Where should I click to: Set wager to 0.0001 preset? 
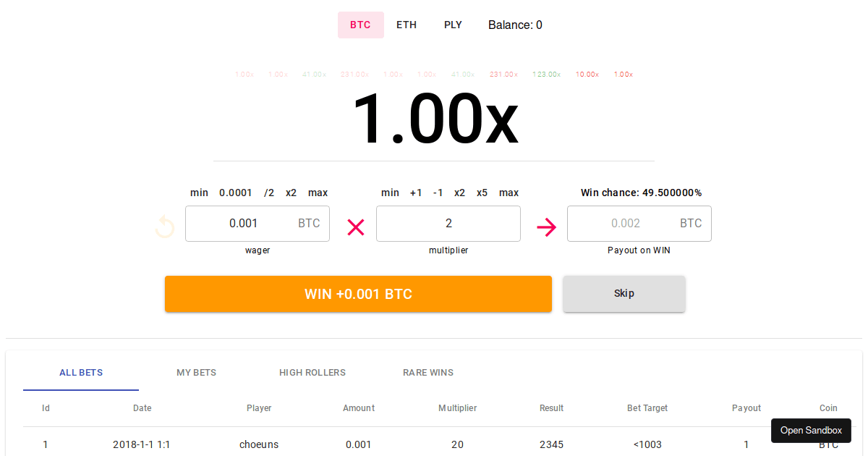(236, 193)
